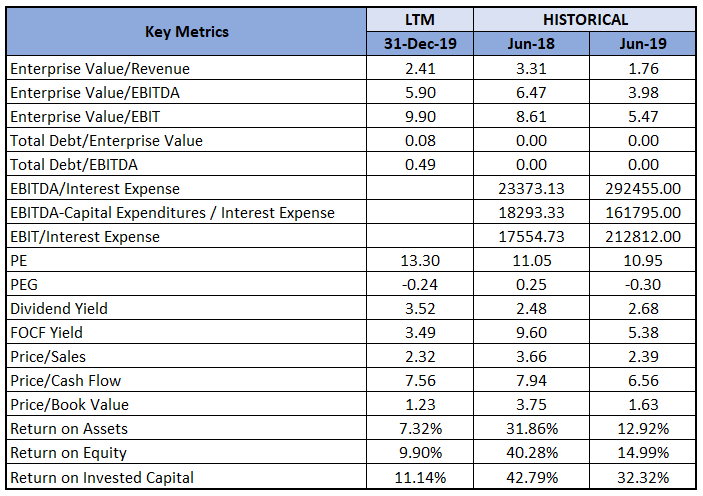Select the LTM column header
The height and width of the screenshot is (496, 703).
click(x=420, y=20)
